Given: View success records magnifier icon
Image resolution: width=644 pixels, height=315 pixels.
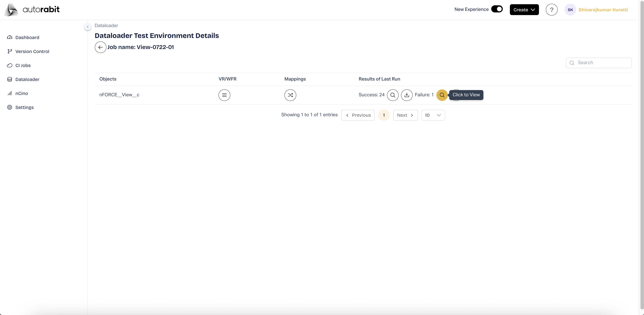Looking at the screenshot, I should click(392, 95).
